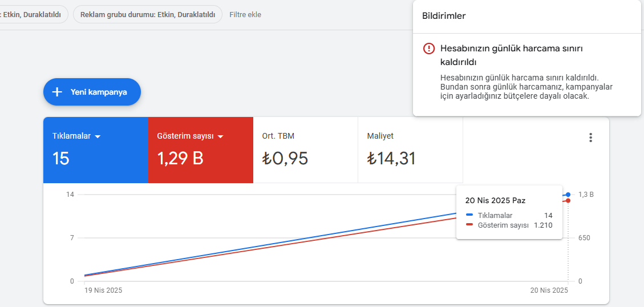Open Tıklamalar metric dropdown arrow

(98, 137)
